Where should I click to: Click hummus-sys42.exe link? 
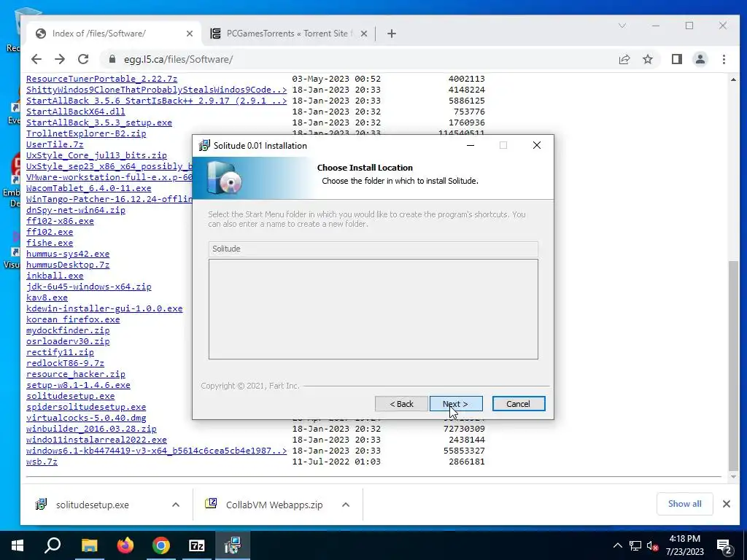pyautogui.click(x=68, y=254)
